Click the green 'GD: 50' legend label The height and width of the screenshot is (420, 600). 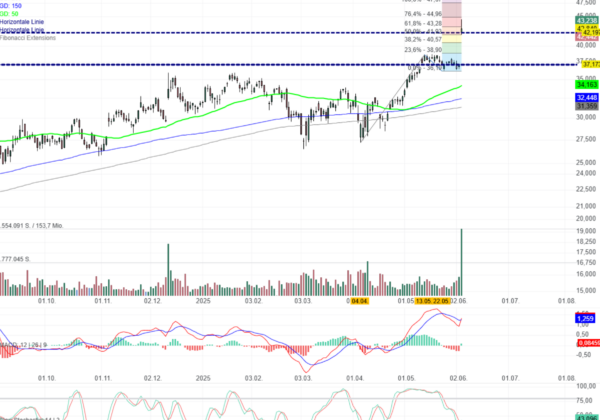[9, 14]
